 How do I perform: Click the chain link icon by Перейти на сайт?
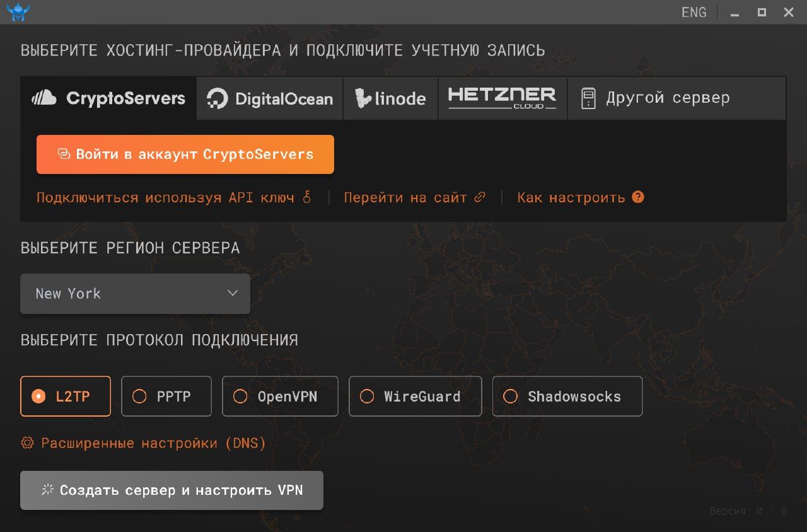coord(480,197)
